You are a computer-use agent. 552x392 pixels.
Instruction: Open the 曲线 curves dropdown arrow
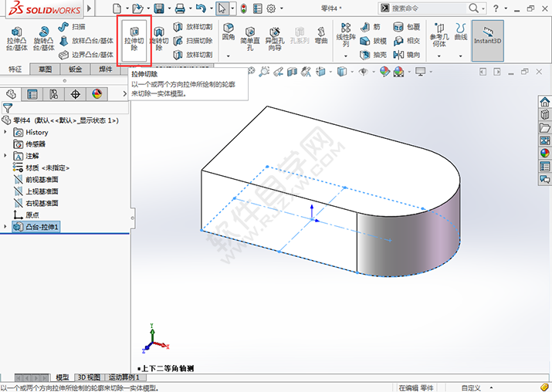pyautogui.click(x=460, y=56)
